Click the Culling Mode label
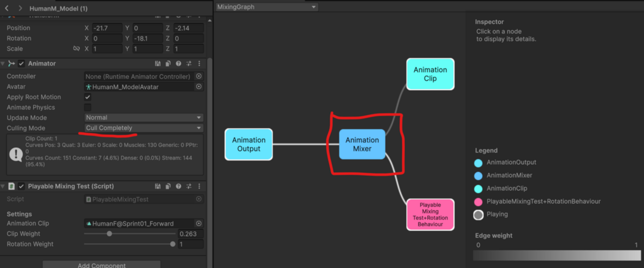The image size is (644, 268). tap(26, 128)
